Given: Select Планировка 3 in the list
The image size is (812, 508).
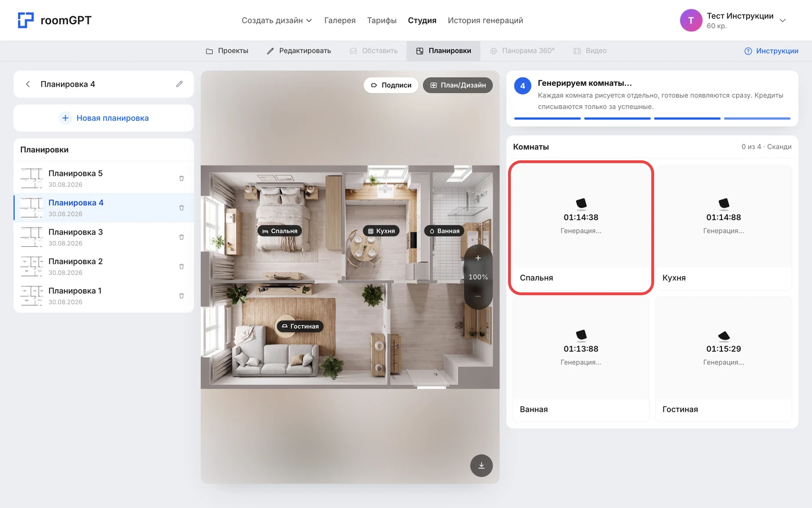Looking at the screenshot, I should [x=104, y=237].
